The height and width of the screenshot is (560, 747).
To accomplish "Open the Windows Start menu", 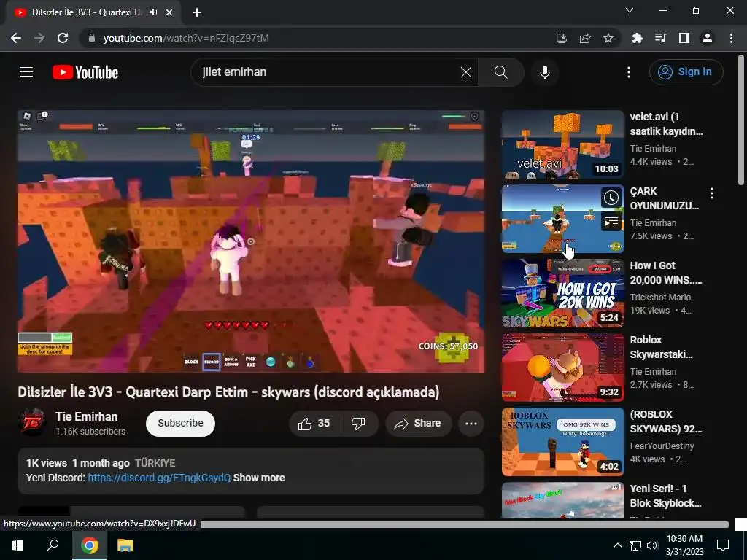I will point(18,545).
